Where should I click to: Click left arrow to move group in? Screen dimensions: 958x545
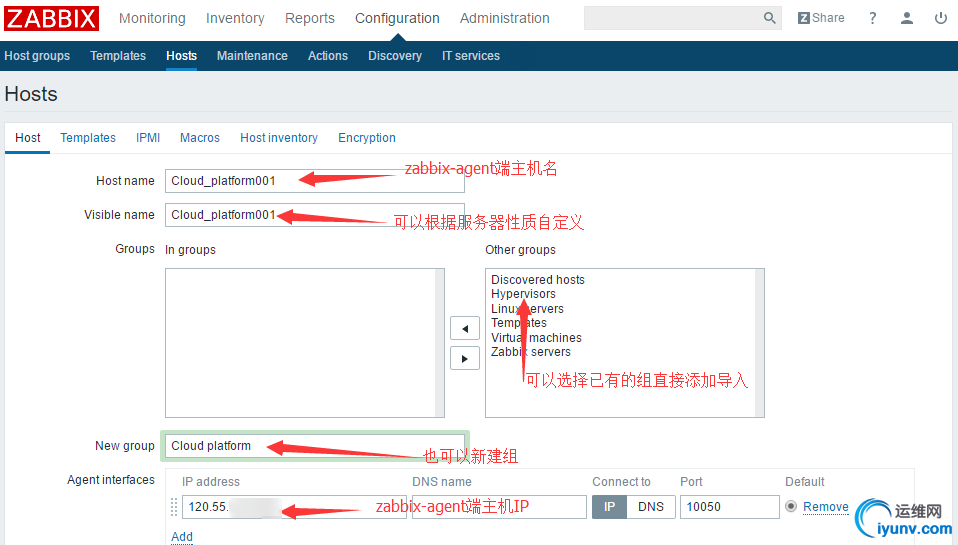tap(464, 329)
